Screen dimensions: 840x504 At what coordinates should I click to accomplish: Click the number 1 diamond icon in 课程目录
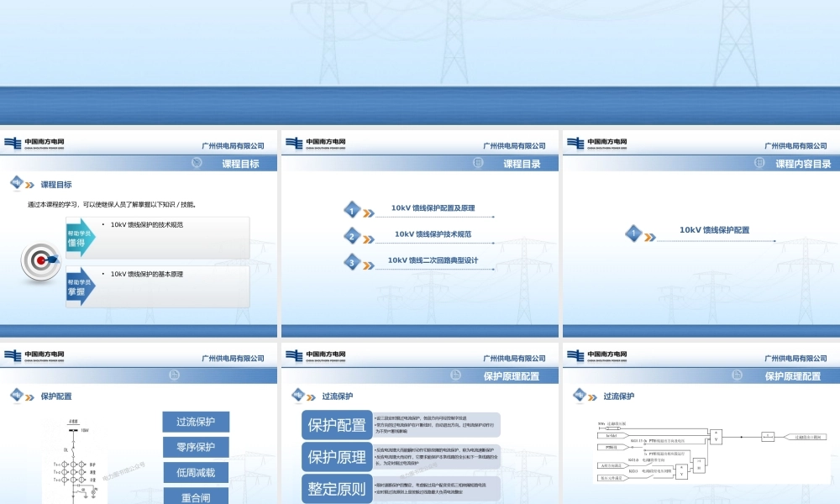click(353, 211)
